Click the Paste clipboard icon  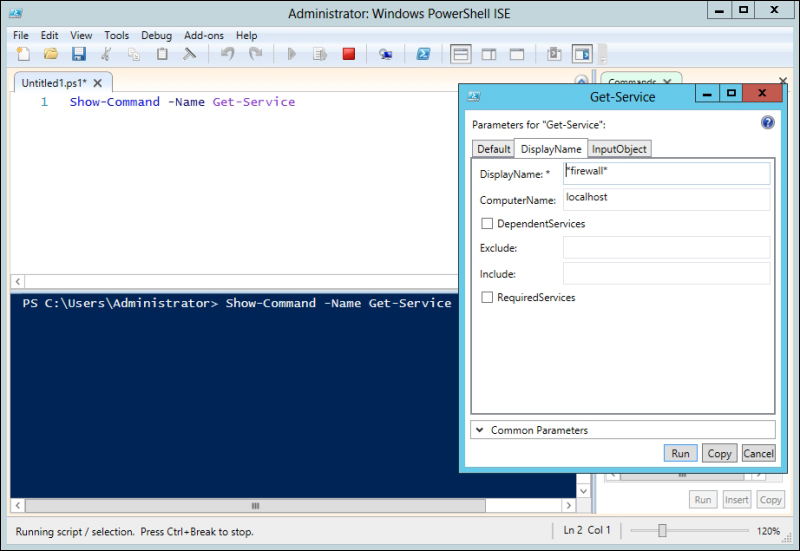click(x=162, y=54)
